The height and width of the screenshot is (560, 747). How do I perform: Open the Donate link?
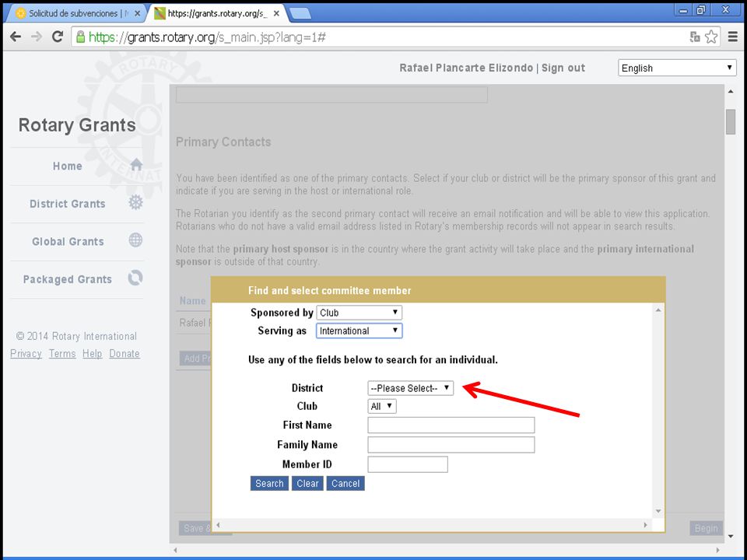[124, 354]
